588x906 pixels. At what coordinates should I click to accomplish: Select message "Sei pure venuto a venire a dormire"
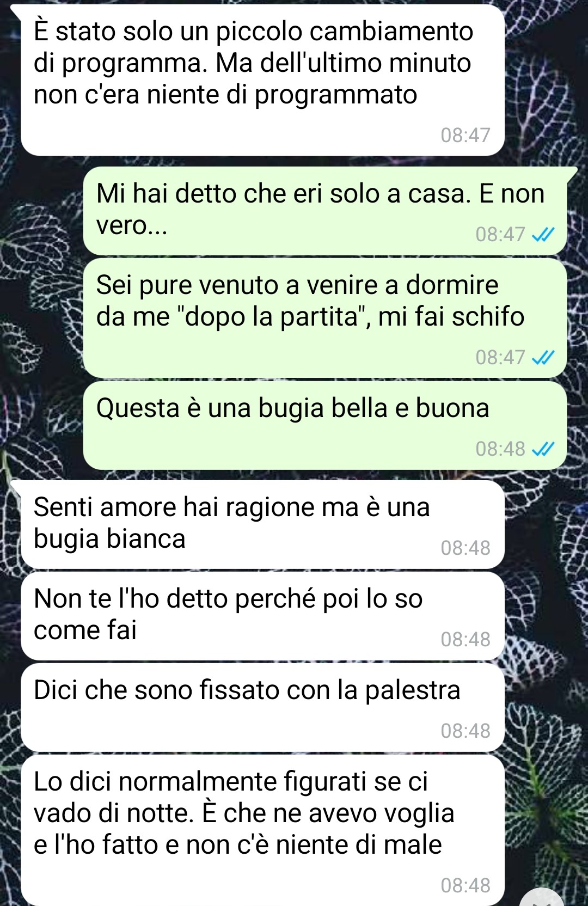click(x=325, y=318)
